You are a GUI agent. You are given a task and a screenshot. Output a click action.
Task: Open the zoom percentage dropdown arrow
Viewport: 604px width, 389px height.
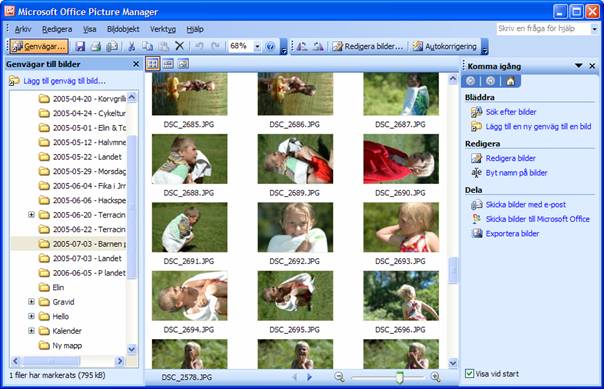[x=257, y=46]
